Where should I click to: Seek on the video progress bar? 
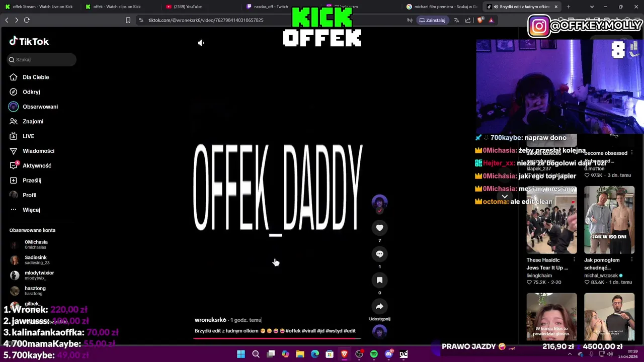tap(277, 338)
